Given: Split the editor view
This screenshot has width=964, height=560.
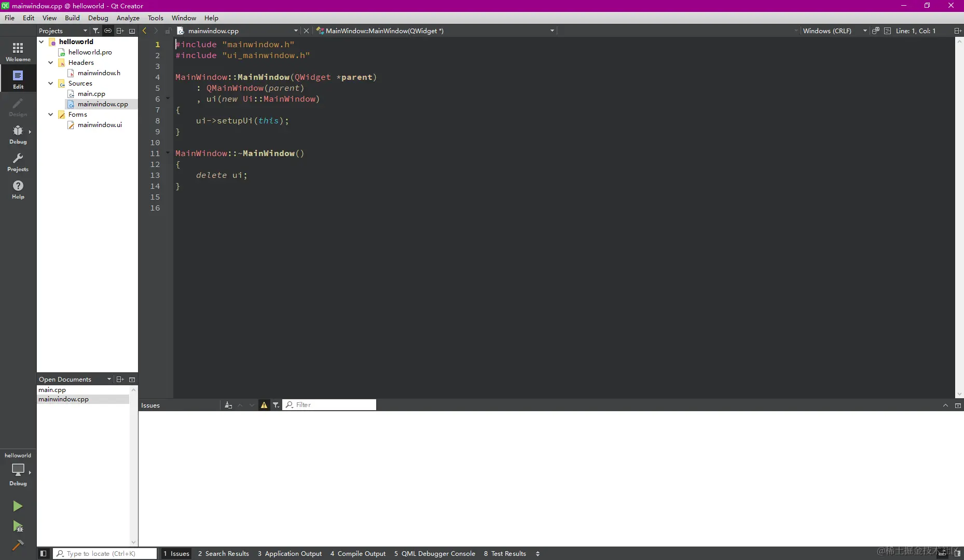Looking at the screenshot, I should (958, 31).
